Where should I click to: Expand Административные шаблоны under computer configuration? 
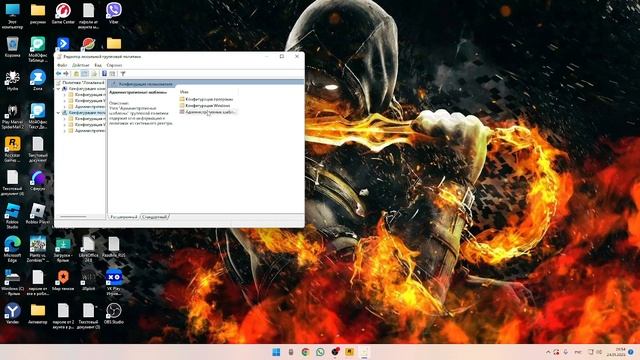click(x=64, y=107)
